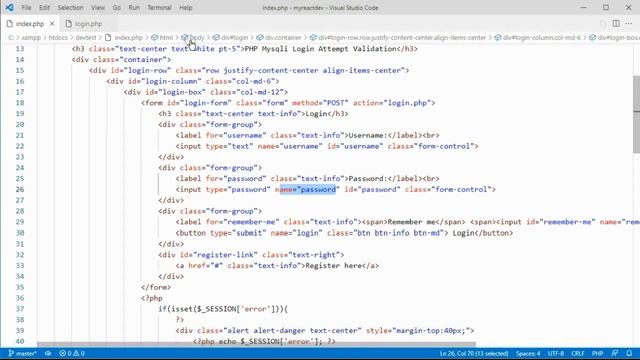
Task: Minimize the Visual Studio Code window
Action: (x=584, y=7)
